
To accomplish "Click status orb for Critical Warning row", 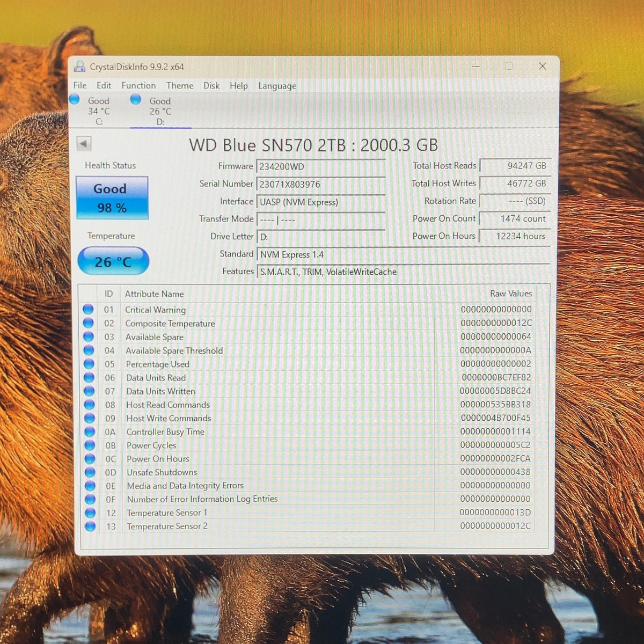I will click(88, 310).
